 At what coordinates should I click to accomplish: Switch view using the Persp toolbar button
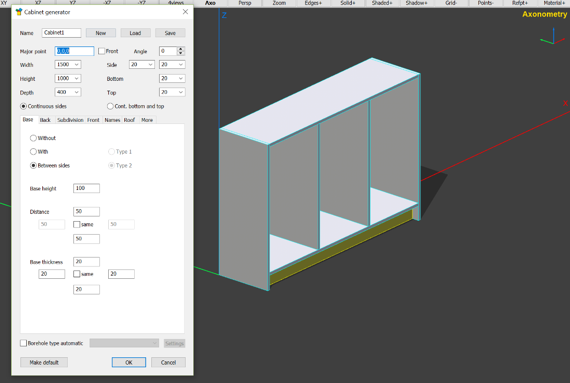point(245,3)
